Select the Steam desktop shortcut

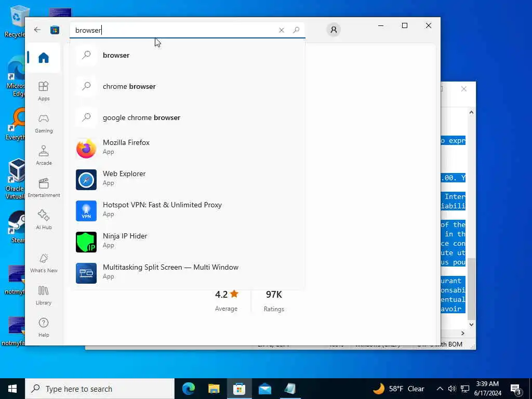pyautogui.click(x=16, y=227)
